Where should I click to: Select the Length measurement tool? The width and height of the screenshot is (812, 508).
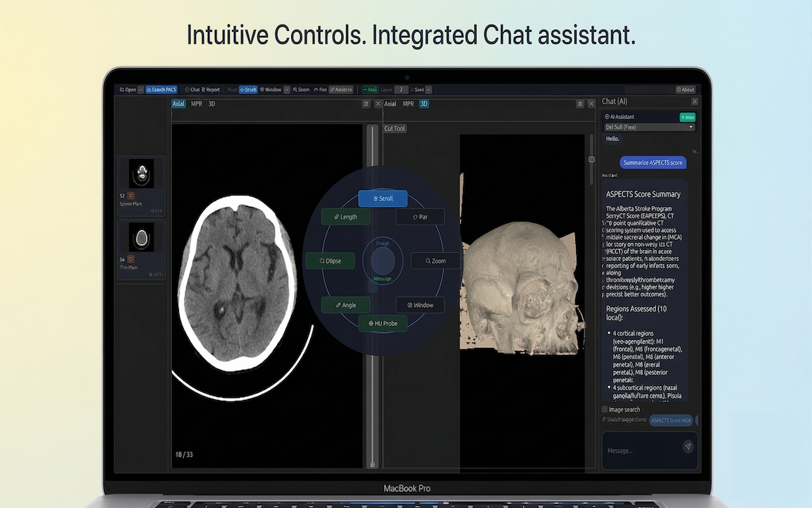345,217
